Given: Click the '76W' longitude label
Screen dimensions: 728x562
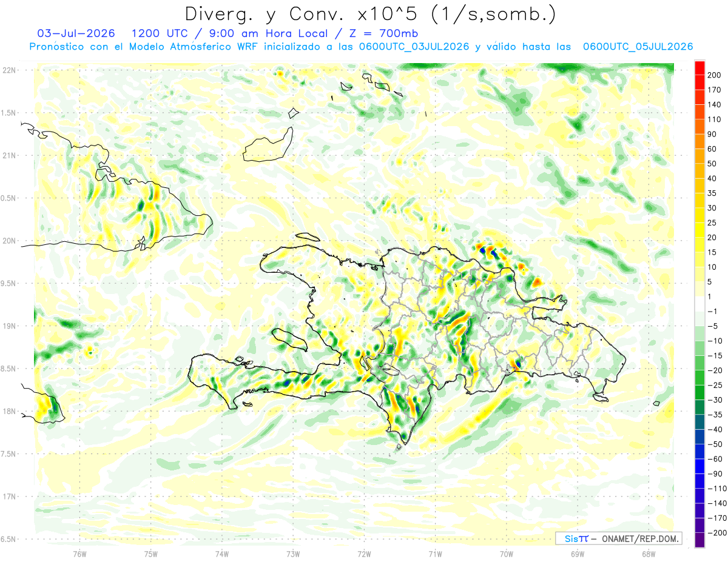Looking at the screenshot, I should coord(79,554).
